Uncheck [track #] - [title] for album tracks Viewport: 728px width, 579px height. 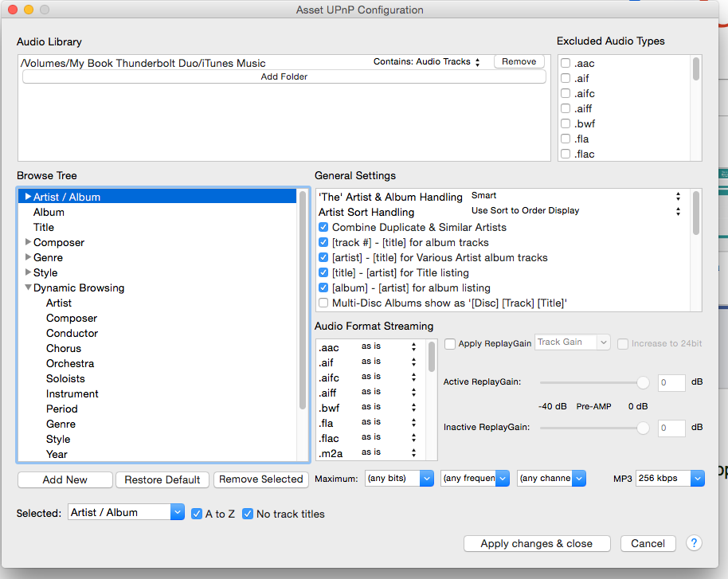(x=323, y=242)
